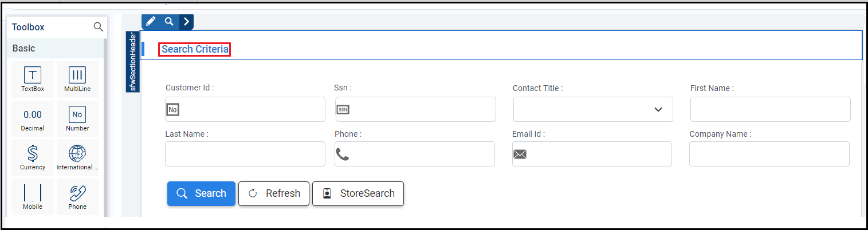Select the sfwSectionHeader vertical tab
Viewport: 868px width, 230px height.
click(133, 61)
